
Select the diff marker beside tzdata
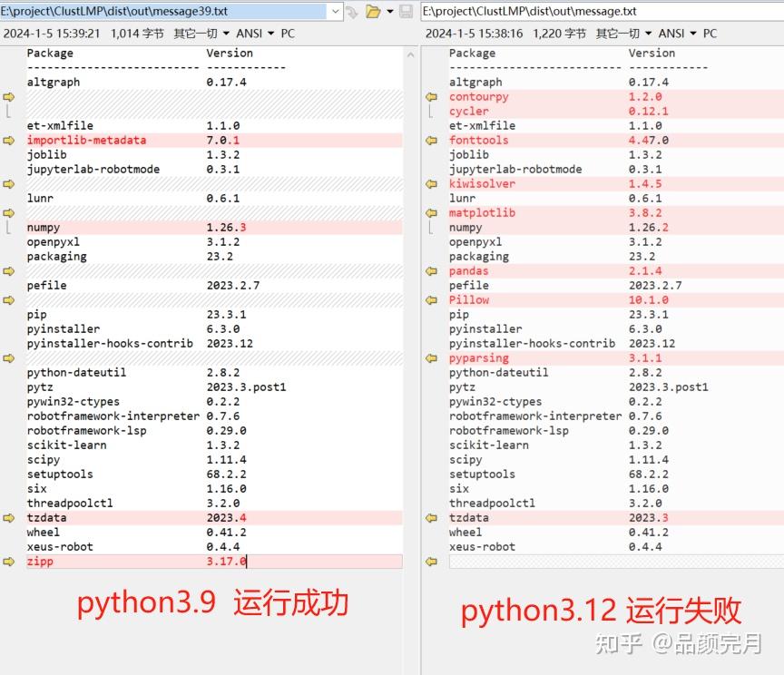(x=7, y=517)
